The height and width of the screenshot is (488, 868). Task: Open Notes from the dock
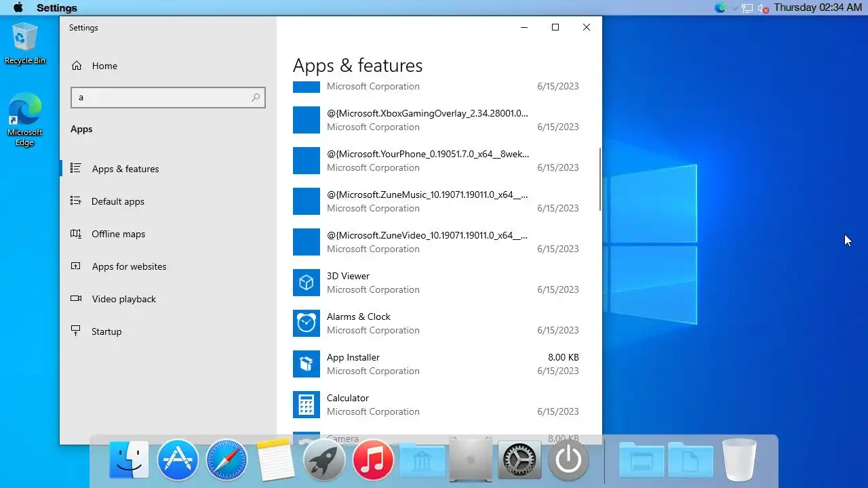click(x=275, y=460)
